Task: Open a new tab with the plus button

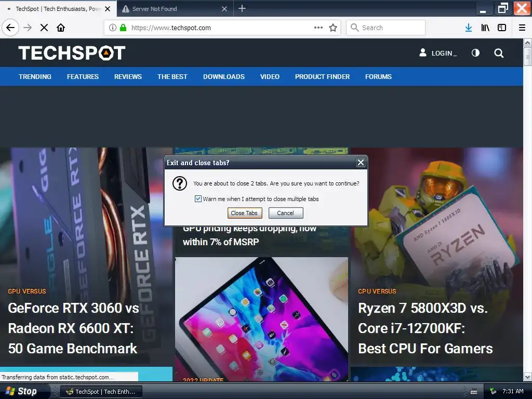Action: pyautogui.click(x=242, y=8)
